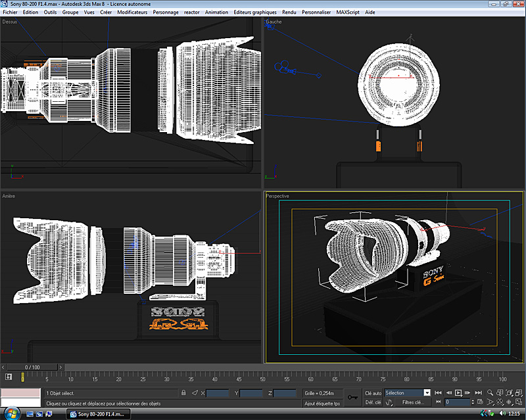526x420 pixels.
Task: Open the Editeurs graphiques menu
Action: click(x=255, y=12)
